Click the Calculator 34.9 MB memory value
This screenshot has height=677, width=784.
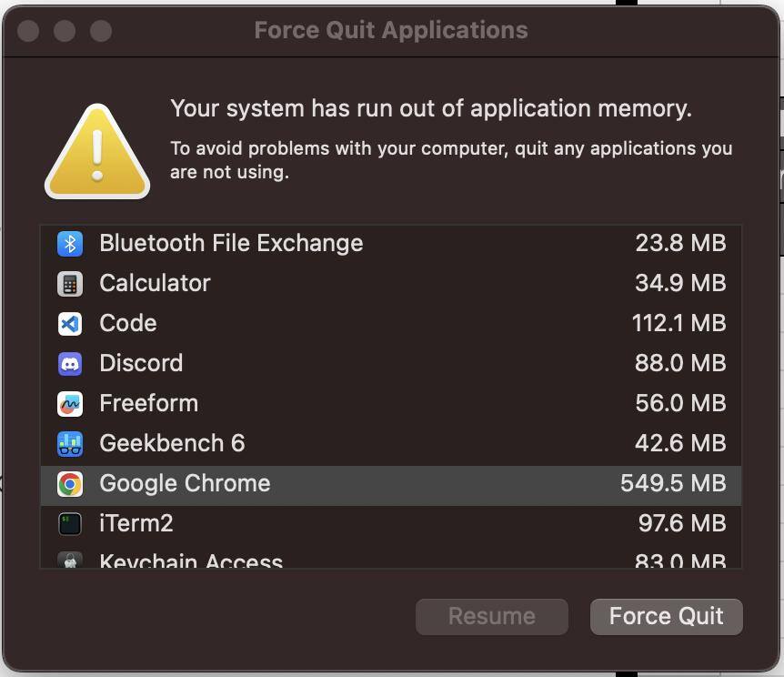tap(680, 284)
